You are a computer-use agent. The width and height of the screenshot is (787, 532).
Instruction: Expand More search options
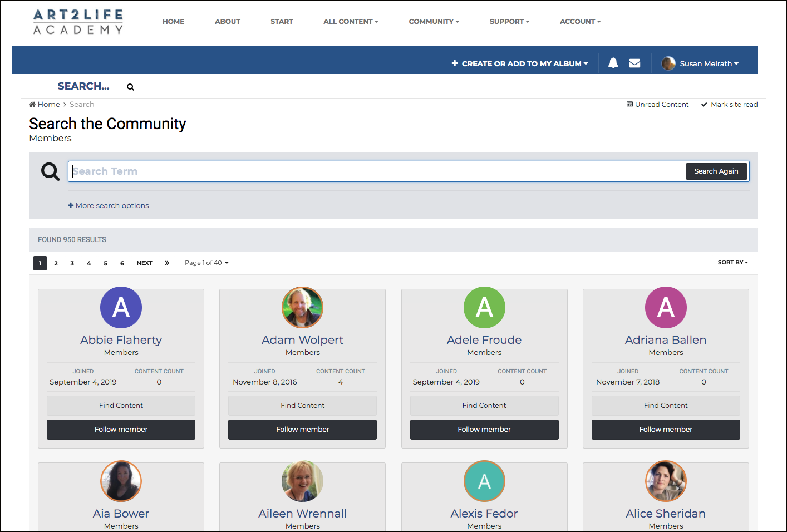point(109,205)
